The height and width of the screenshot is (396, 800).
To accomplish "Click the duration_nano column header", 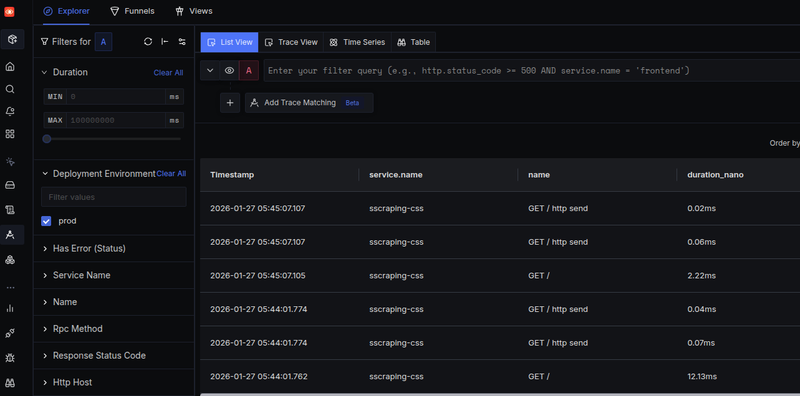I will click(715, 175).
